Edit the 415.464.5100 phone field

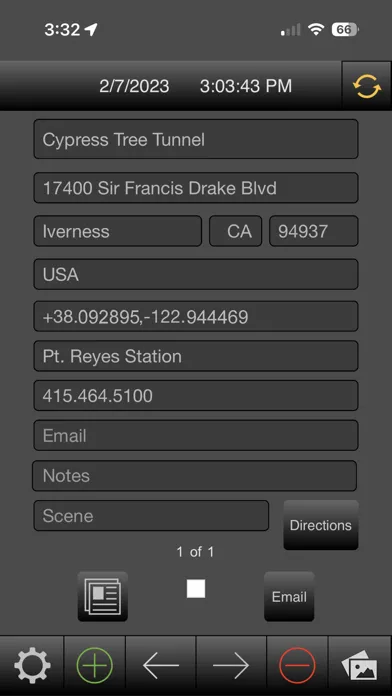point(196,395)
